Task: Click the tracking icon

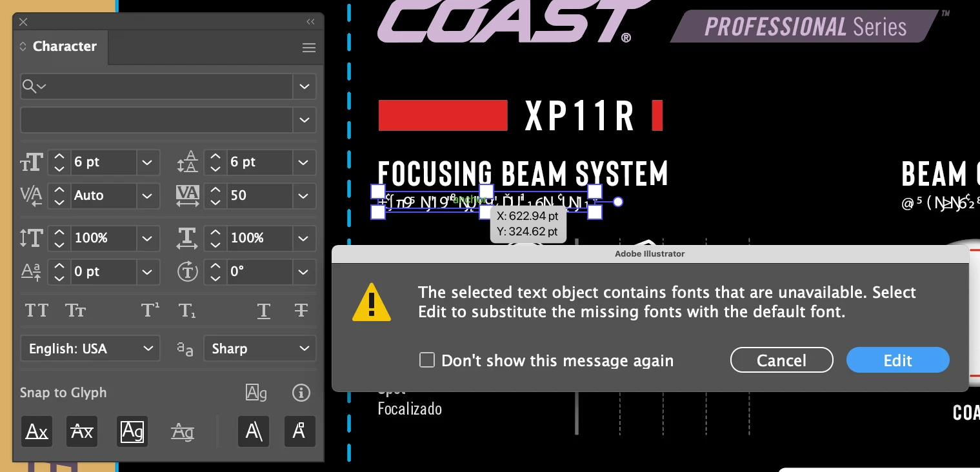Action: coord(188,195)
